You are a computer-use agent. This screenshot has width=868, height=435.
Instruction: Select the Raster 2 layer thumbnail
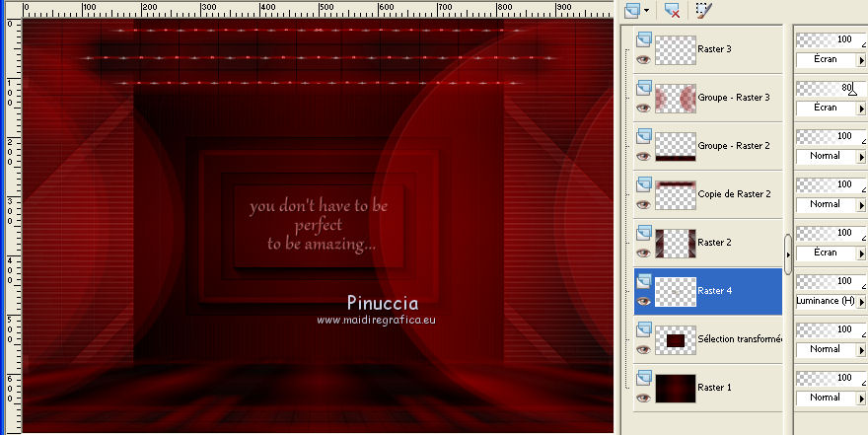[x=676, y=244]
